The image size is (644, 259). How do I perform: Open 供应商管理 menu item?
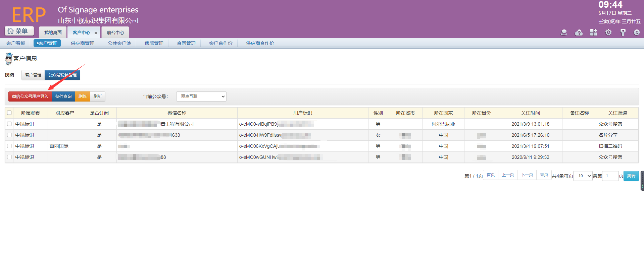pos(83,43)
